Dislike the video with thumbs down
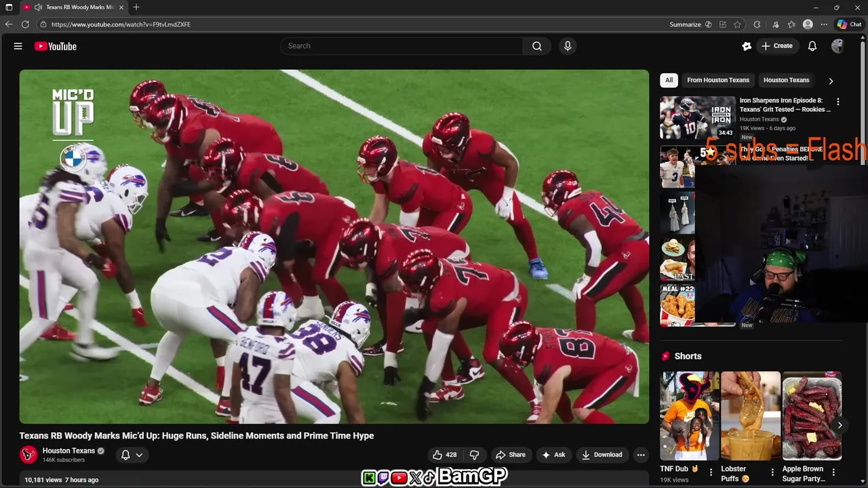 click(x=475, y=455)
